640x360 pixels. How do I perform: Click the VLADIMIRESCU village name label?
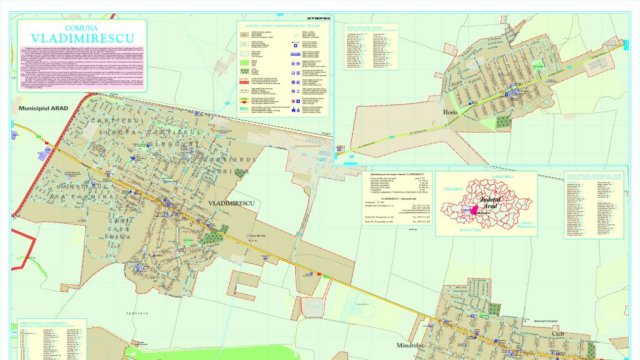pos(231,203)
